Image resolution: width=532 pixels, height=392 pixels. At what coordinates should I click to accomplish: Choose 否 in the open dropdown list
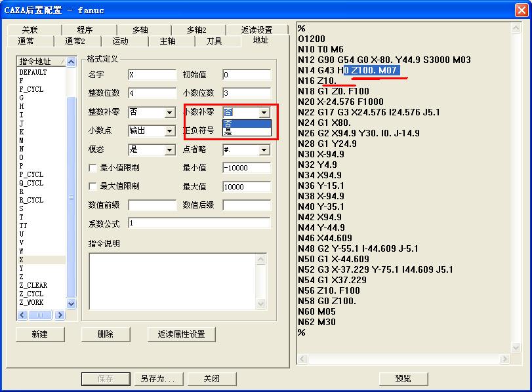coord(247,123)
